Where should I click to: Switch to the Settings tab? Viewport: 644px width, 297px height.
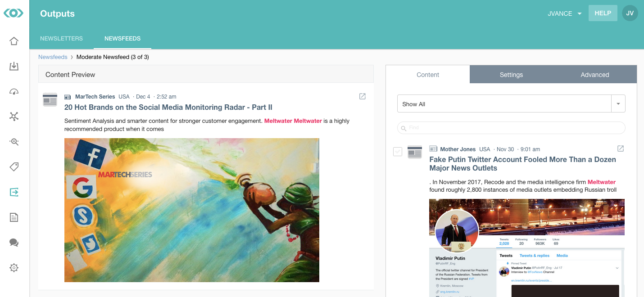(511, 75)
